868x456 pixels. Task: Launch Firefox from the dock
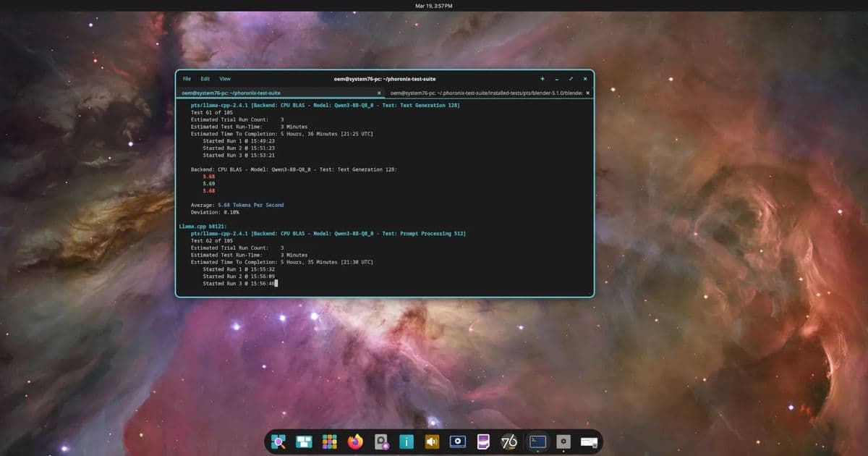click(354, 441)
